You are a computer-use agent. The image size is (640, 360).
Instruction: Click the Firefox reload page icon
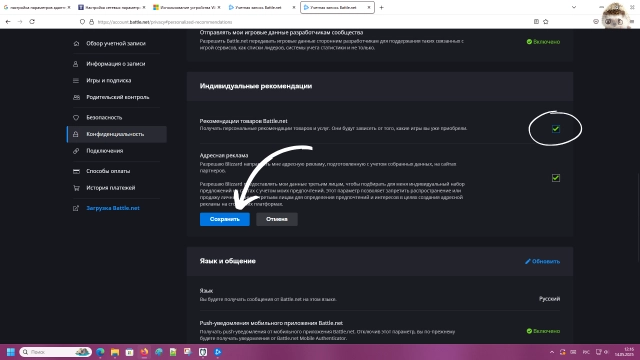tap(32, 22)
